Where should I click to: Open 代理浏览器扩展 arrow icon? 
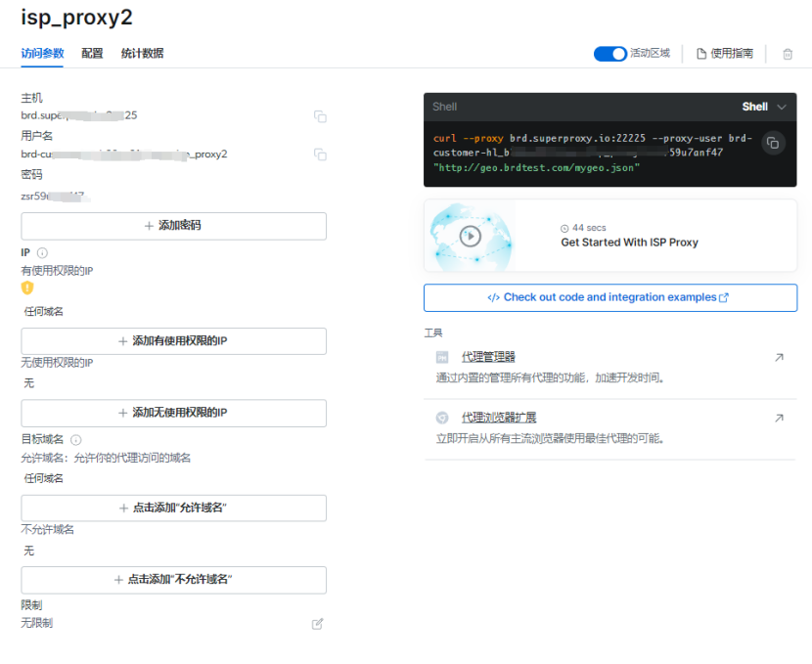(779, 418)
